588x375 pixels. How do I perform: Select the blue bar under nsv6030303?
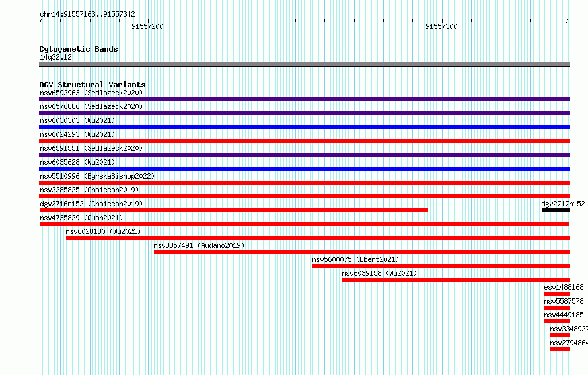click(x=304, y=127)
